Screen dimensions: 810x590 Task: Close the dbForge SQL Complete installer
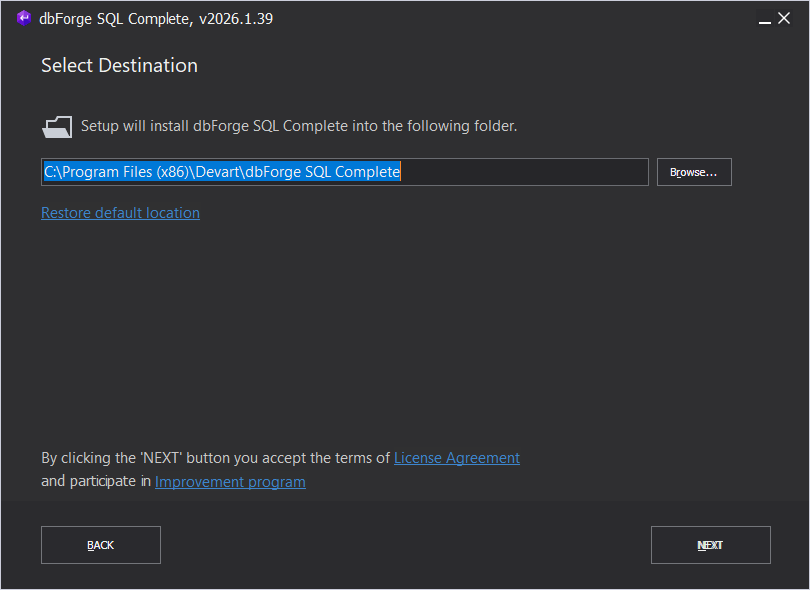point(784,19)
